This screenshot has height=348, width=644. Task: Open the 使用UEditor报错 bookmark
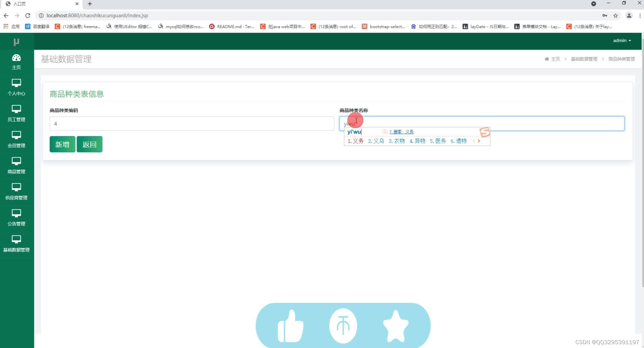tap(129, 26)
